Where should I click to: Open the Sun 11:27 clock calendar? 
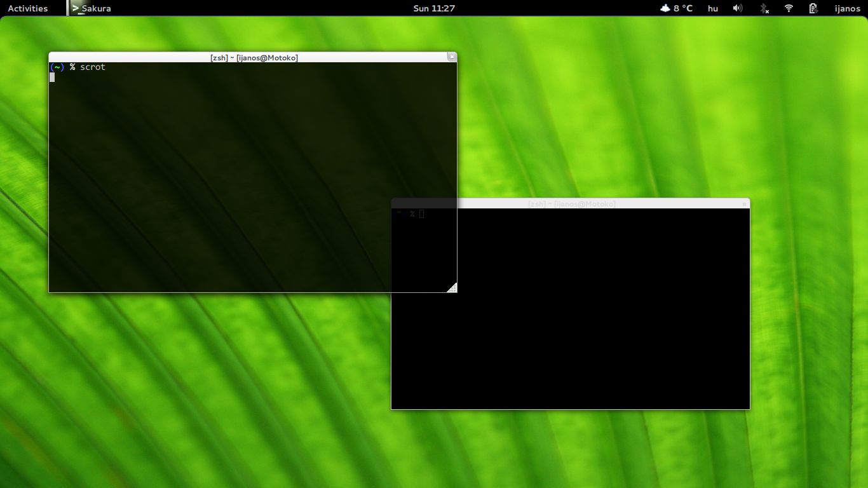434,8
